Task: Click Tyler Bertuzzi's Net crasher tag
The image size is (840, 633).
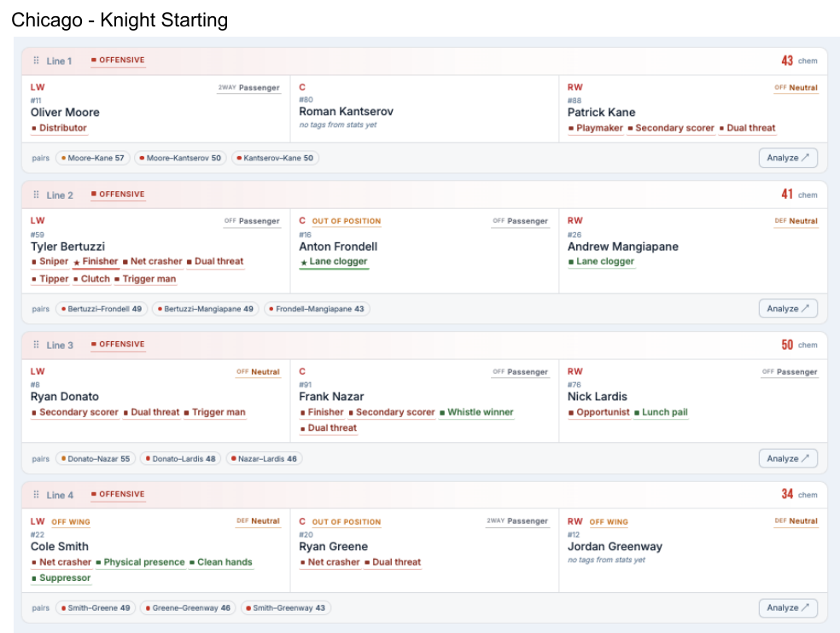Action: point(153,261)
